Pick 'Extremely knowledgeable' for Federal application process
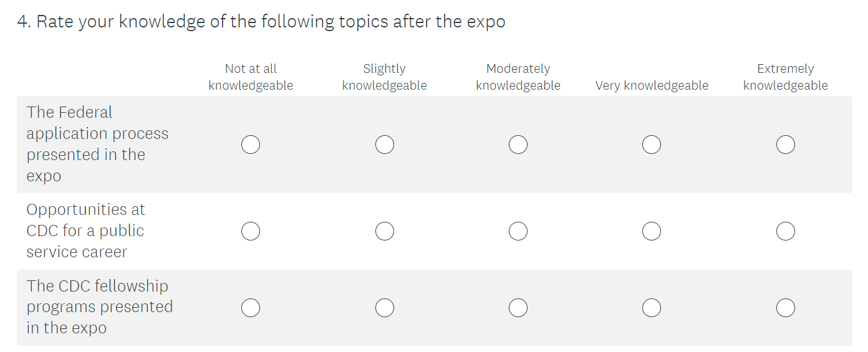 [786, 145]
